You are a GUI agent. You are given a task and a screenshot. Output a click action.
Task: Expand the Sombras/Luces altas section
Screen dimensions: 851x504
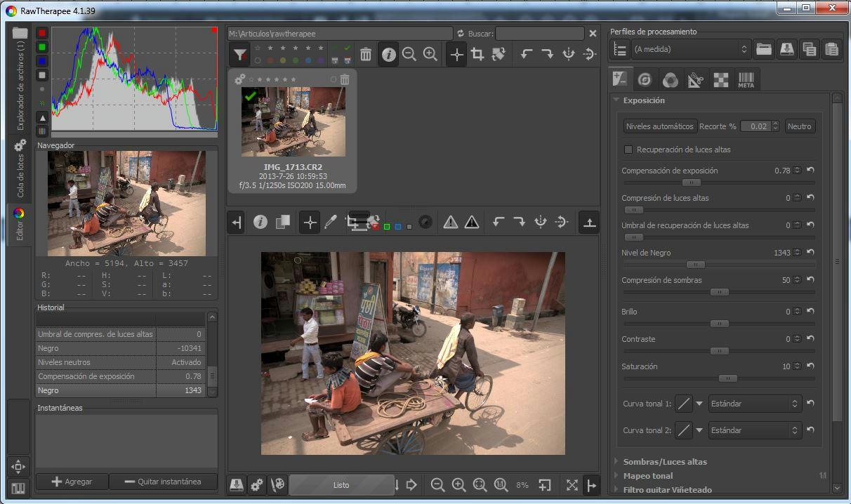click(x=664, y=462)
